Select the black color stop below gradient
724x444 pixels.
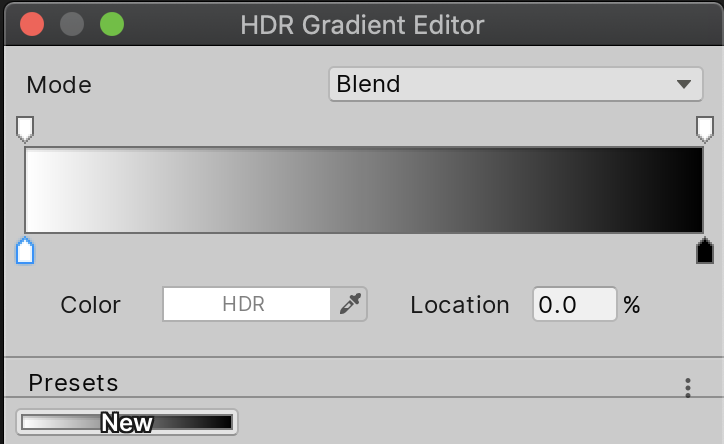pos(704,251)
